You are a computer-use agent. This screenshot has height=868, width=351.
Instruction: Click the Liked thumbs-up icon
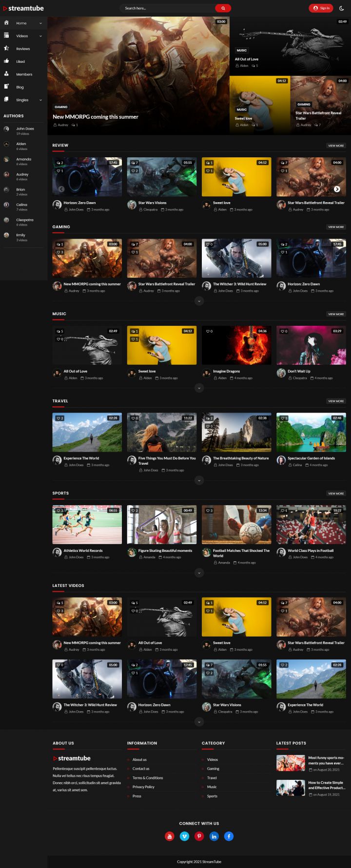coord(6,61)
